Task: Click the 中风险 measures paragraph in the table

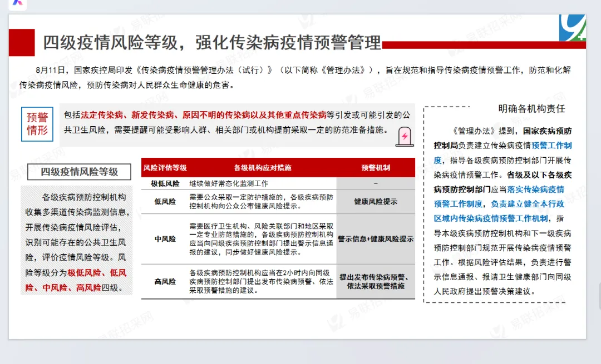Action: point(261,239)
